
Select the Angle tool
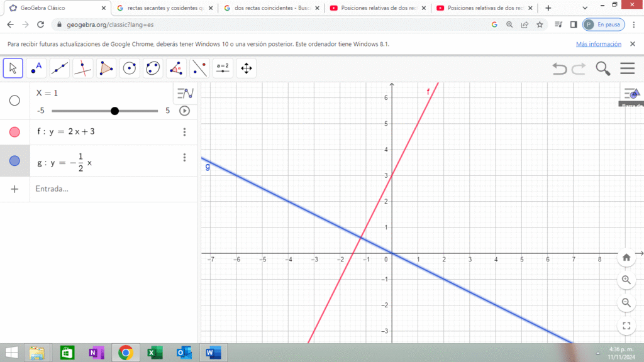coord(176,68)
